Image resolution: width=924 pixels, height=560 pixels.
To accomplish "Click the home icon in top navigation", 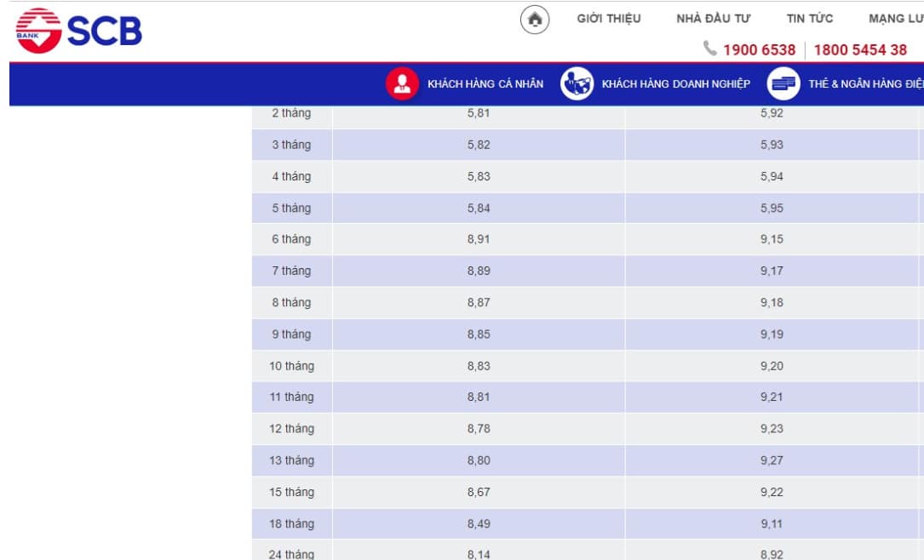I will (x=535, y=19).
